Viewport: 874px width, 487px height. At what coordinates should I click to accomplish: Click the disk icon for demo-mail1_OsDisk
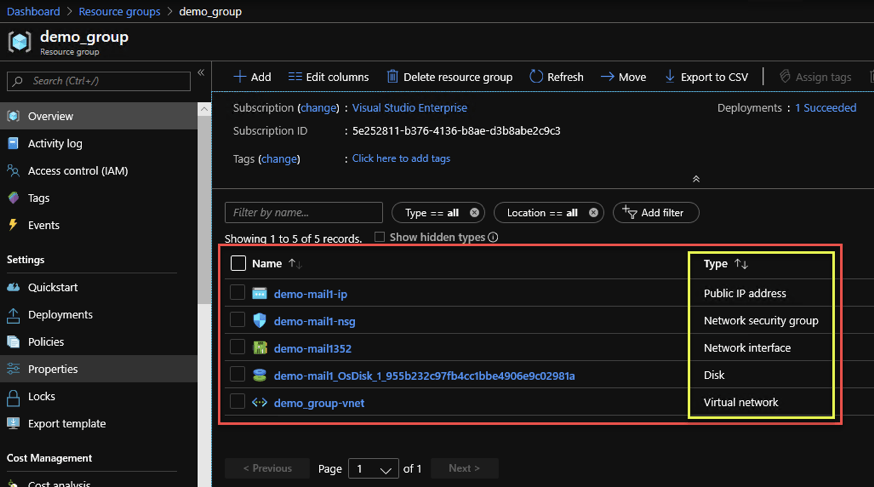259,375
